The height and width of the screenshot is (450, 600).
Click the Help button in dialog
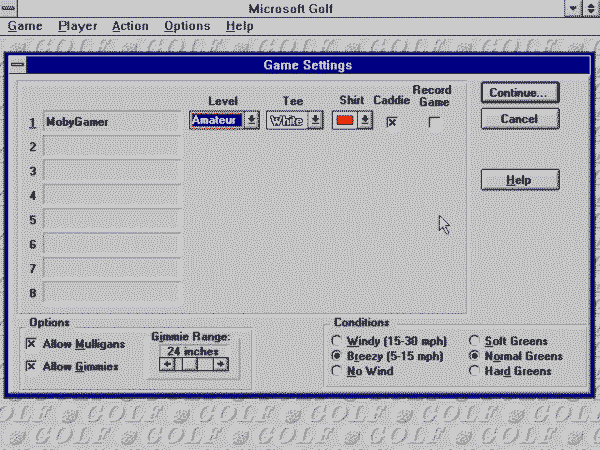518,180
